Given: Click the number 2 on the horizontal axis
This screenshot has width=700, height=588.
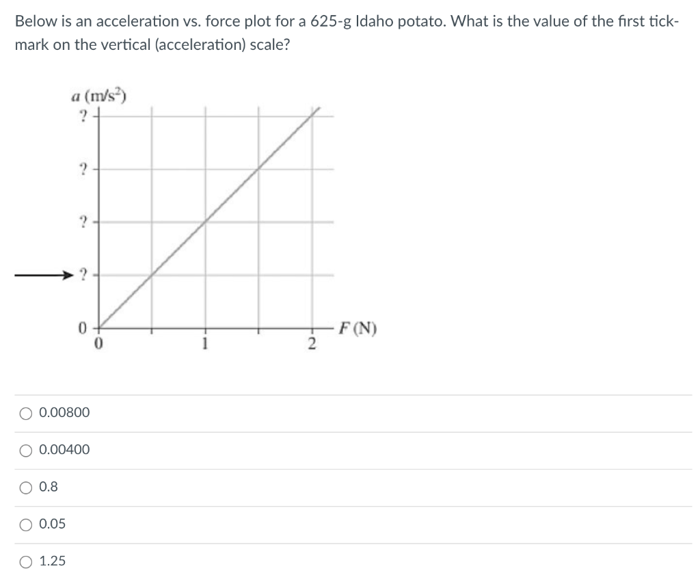Looking at the screenshot, I should 312,341.
